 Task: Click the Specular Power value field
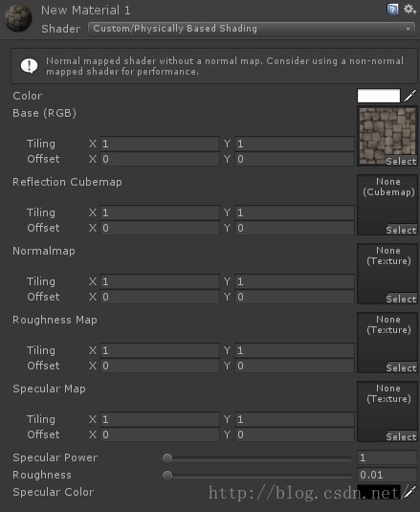pos(388,457)
